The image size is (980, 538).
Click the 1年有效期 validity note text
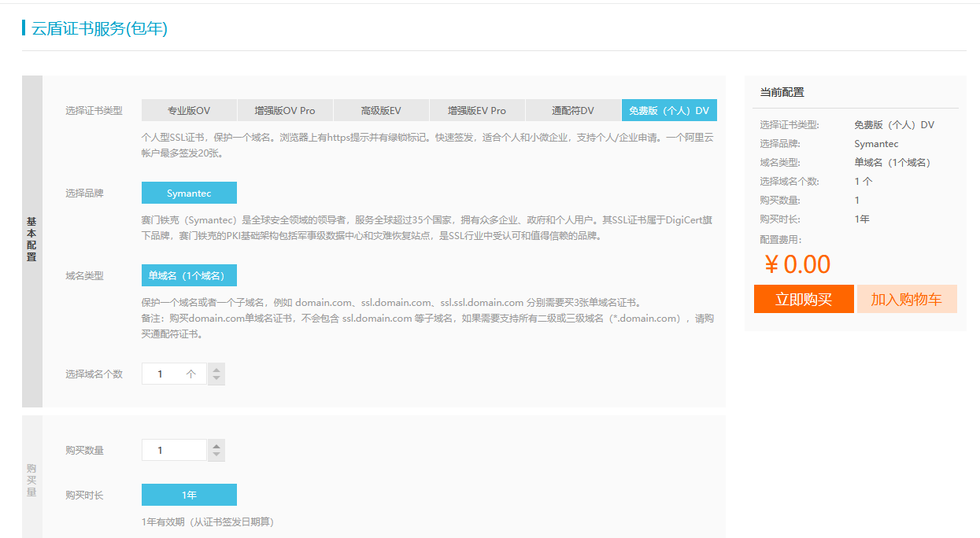tap(208, 521)
